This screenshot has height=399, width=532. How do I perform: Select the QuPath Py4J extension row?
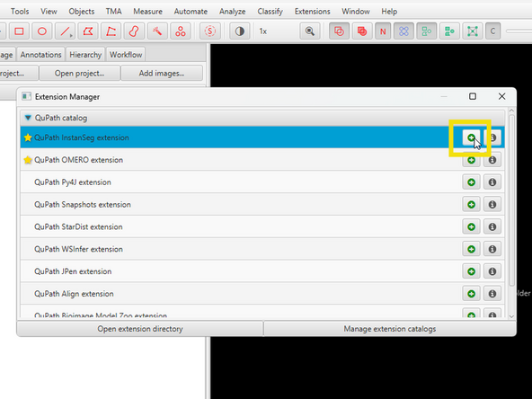click(262, 182)
